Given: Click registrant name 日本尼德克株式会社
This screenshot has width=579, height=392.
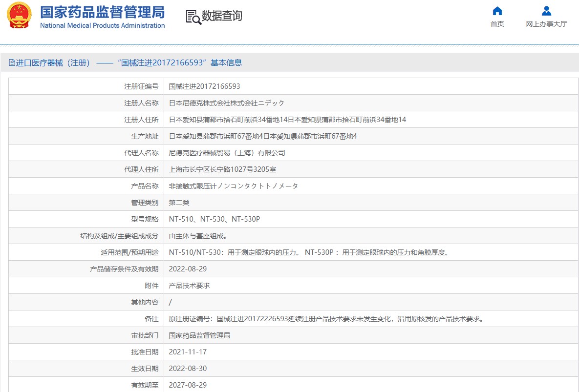Looking at the screenshot, I should point(227,103).
